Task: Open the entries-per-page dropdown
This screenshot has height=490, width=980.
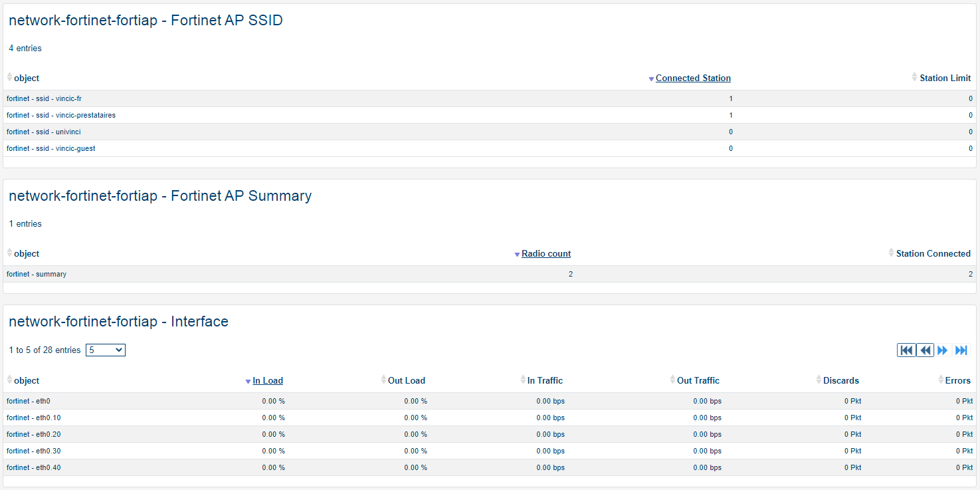Action: [106, 350]
